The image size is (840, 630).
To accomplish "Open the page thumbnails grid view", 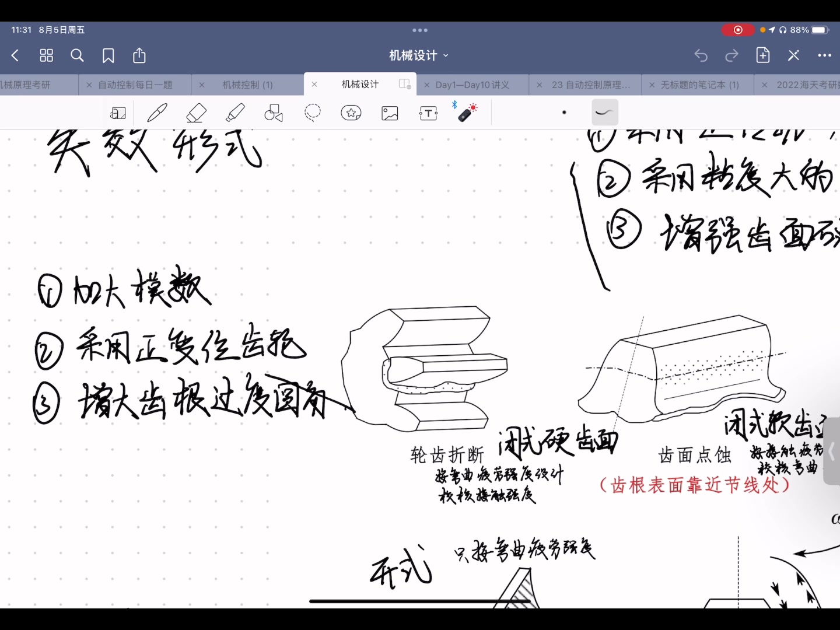I will click(46, 55).
